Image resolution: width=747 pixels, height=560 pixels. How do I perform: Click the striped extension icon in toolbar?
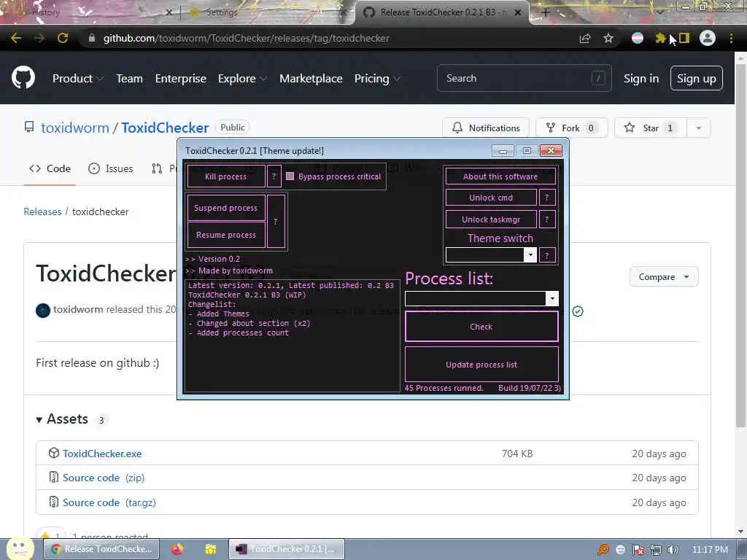click(638, 38)
